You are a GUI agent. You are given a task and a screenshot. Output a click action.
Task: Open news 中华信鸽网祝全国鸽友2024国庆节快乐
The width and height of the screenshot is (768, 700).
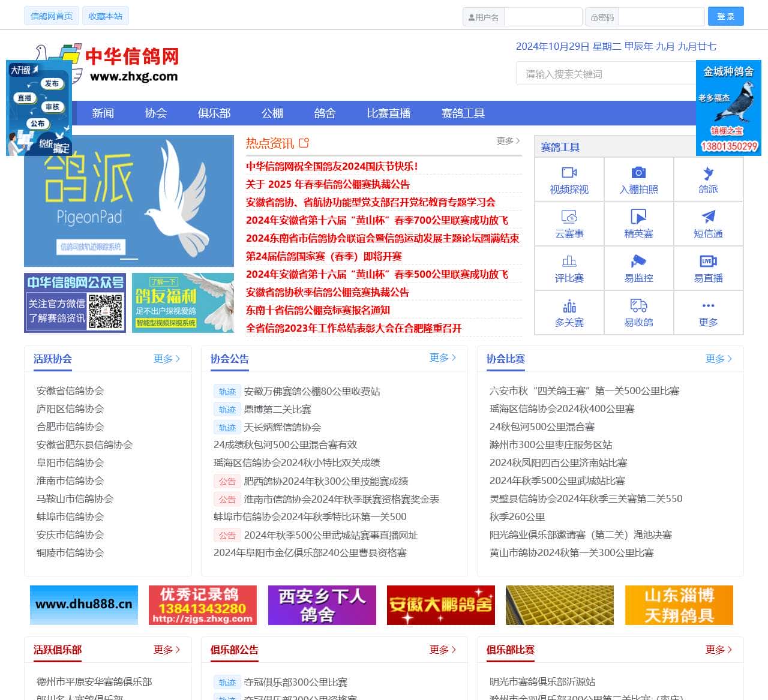[332, 166]
